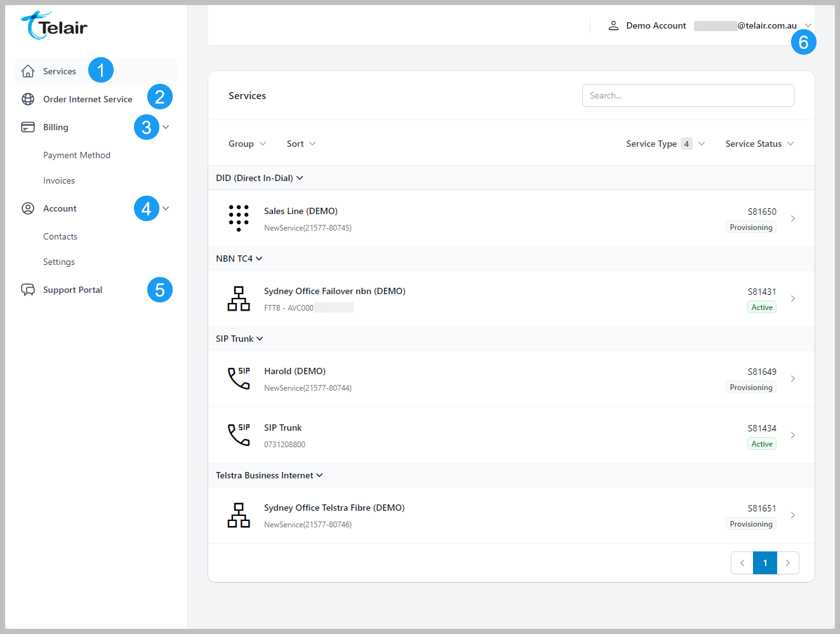840x634 pixels.
Task: Click the Account person icon in sidebar
Action: 28,208
